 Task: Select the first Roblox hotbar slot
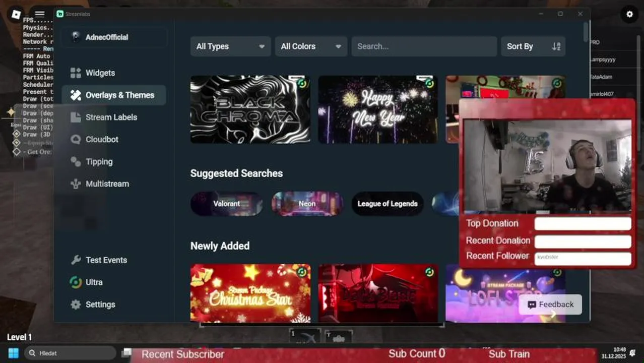[x=305, y=336]
